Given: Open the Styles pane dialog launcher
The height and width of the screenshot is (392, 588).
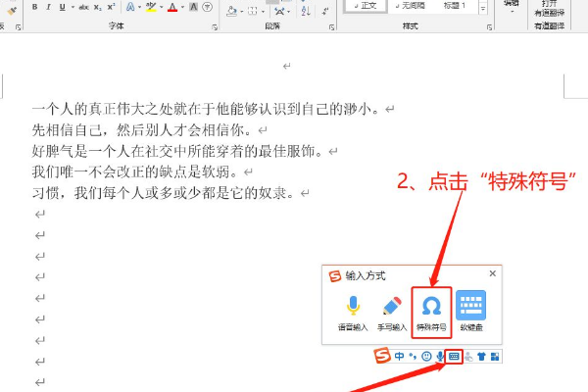Looking at the screenshot, I should (489, 27).
